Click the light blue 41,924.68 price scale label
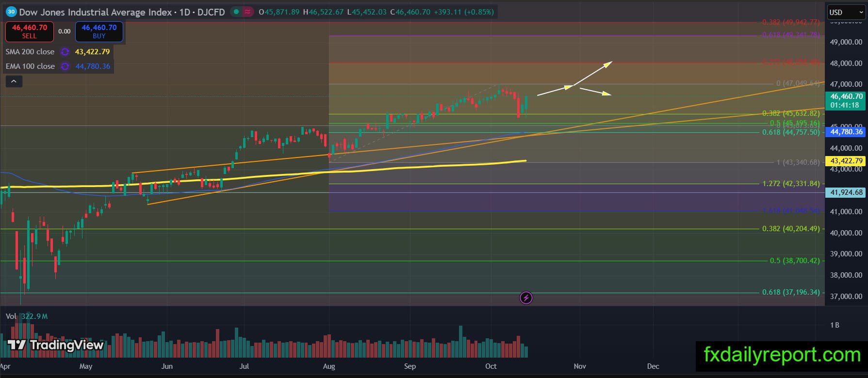This screenshot has height=378, width=868. (x=846, y=192)
